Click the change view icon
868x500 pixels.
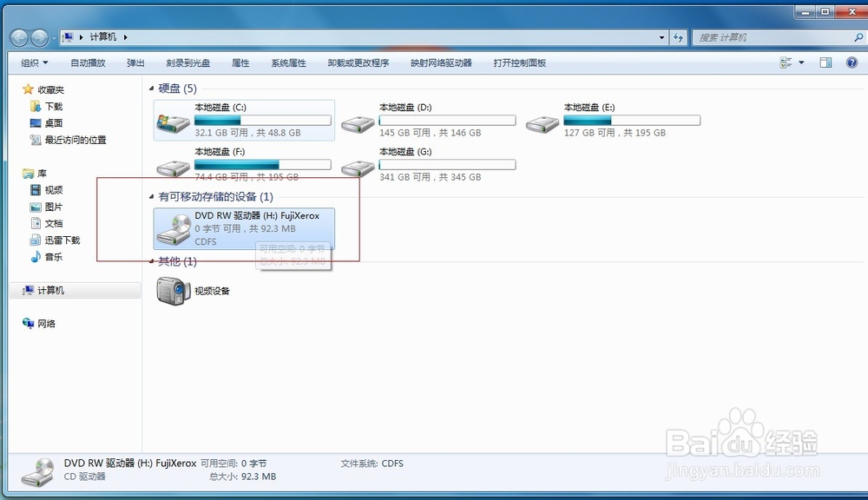[x=786, y=62]
